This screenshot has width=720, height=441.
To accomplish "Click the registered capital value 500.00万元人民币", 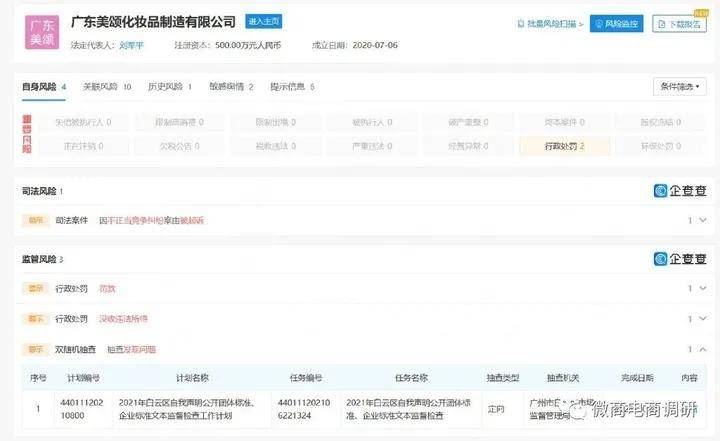I will (248, 45).
